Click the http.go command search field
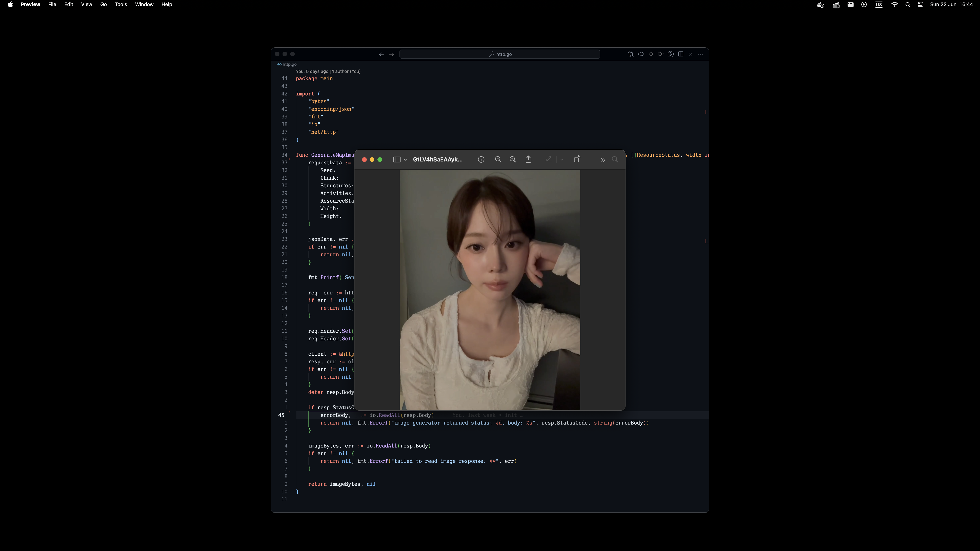 (500, 54)
